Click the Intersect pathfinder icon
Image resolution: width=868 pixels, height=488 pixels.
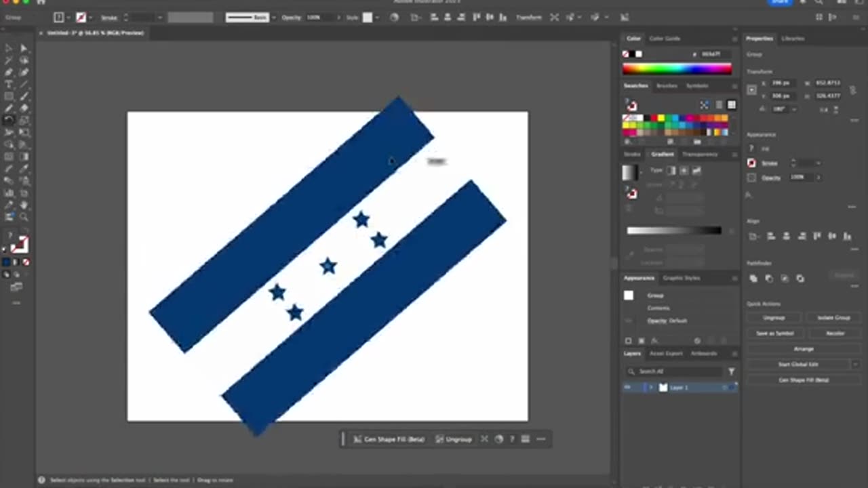coord(785,279)
